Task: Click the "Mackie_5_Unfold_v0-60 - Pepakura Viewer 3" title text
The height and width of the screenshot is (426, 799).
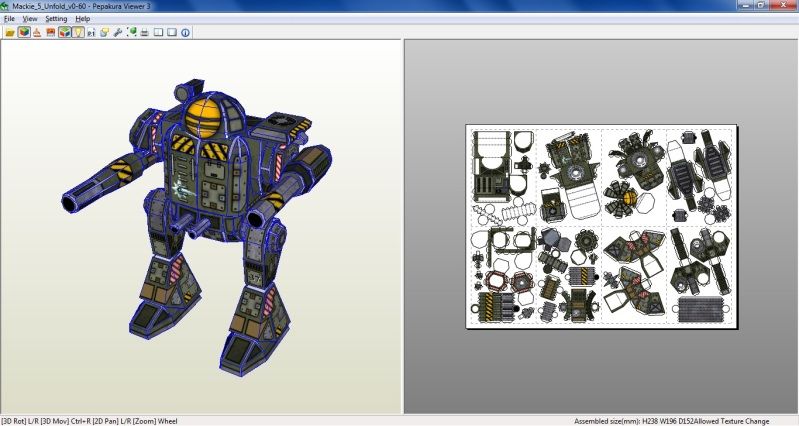Action: [x=81, y=6]
